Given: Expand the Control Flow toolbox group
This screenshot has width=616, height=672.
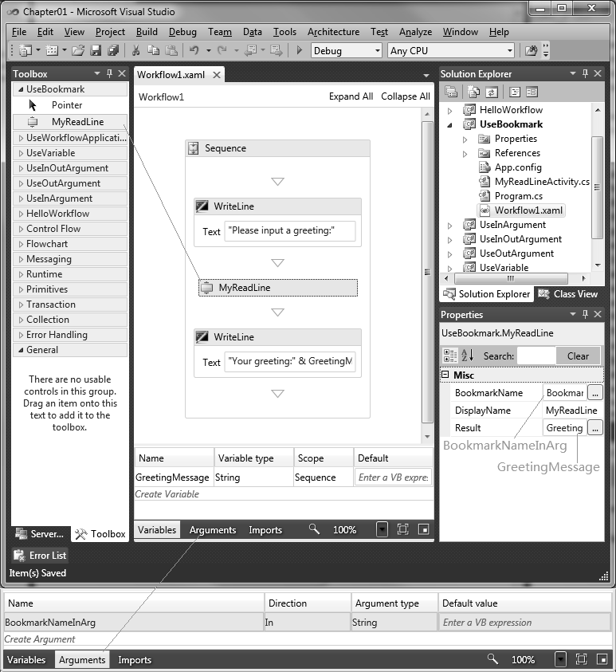Looking at the screenshot, I should point(21,229).
